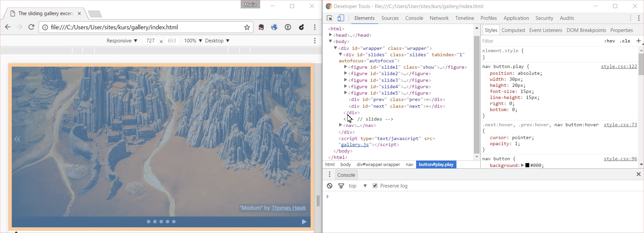
Task: Toggle the device toolbar icon
Action: point(341,18)
